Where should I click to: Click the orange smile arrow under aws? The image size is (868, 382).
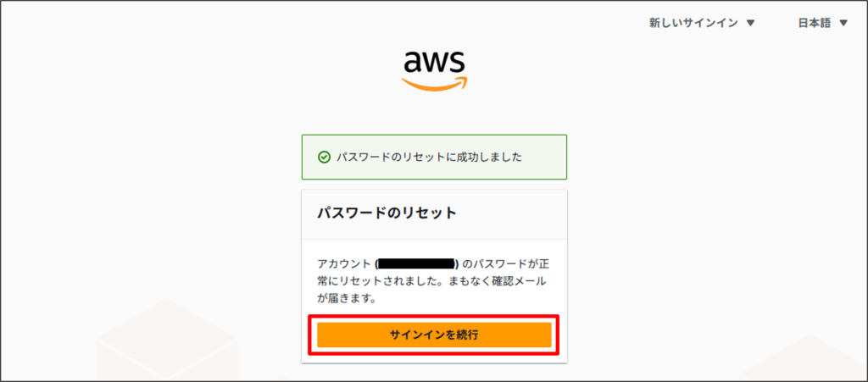(x=434, y=83)
